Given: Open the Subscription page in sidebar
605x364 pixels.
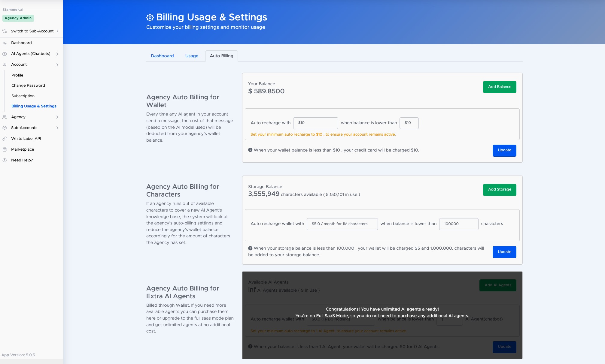Looking at the screenshot, I should (23, 96).
